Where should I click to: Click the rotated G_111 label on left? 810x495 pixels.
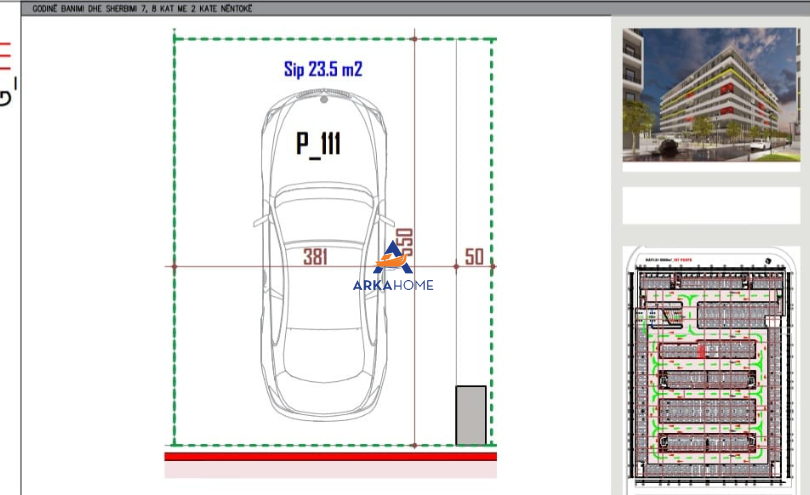pyautogui.click(x=7, y=72)
